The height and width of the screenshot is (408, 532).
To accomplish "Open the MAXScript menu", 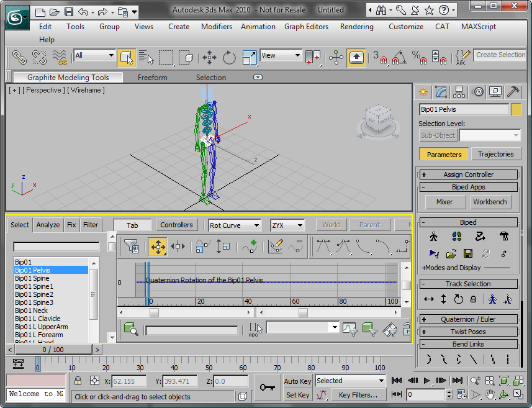I will click(479, 27).
